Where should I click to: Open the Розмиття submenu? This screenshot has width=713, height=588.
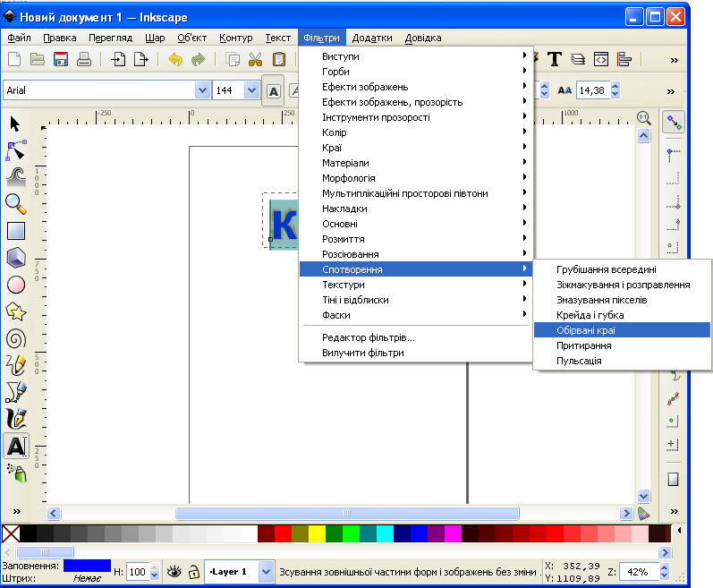click(x=416, y=239)
